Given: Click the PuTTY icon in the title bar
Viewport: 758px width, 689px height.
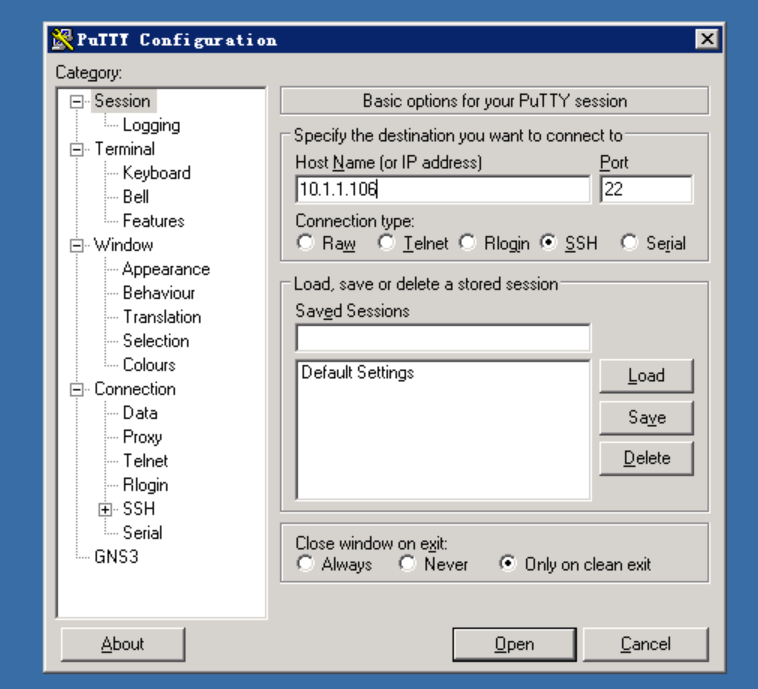Looking at the screenshot, I should (x=62, y=40).
